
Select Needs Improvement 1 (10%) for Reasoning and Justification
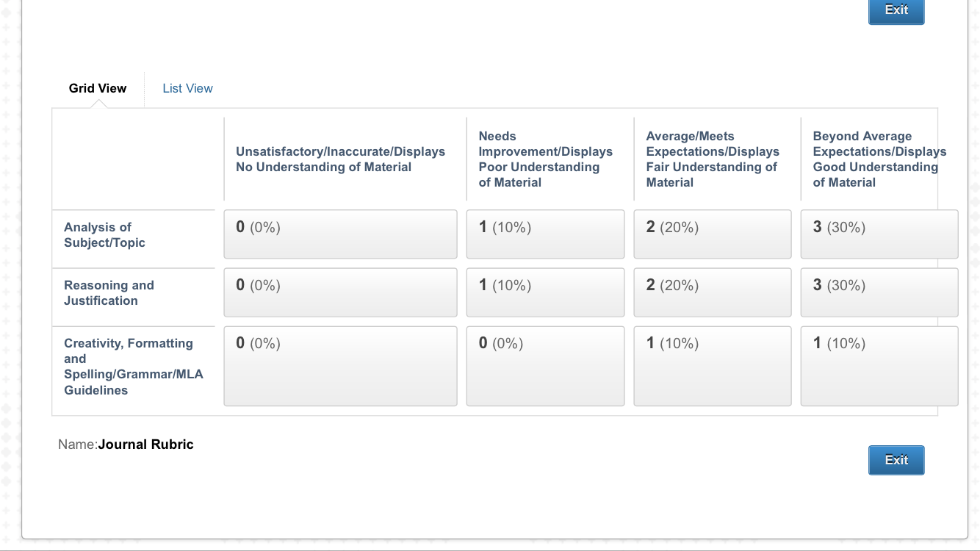545,292
